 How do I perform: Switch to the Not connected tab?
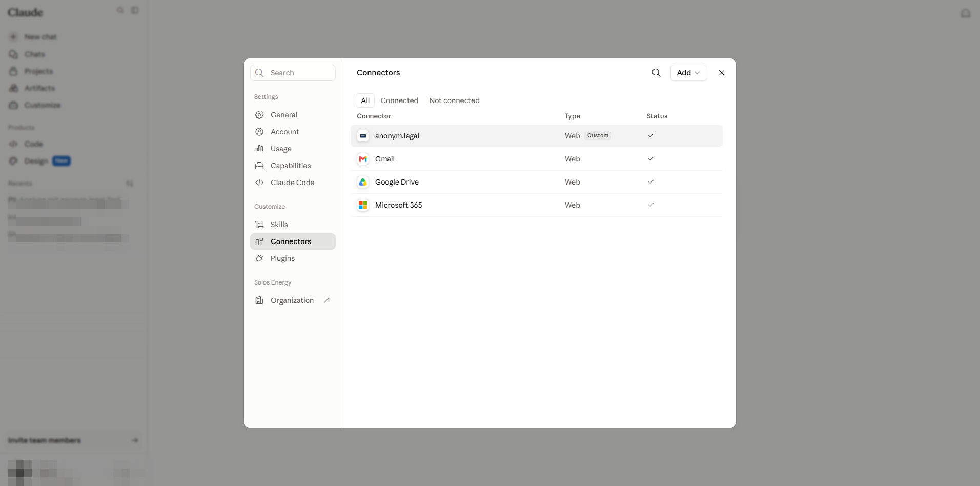pos(454,100)
